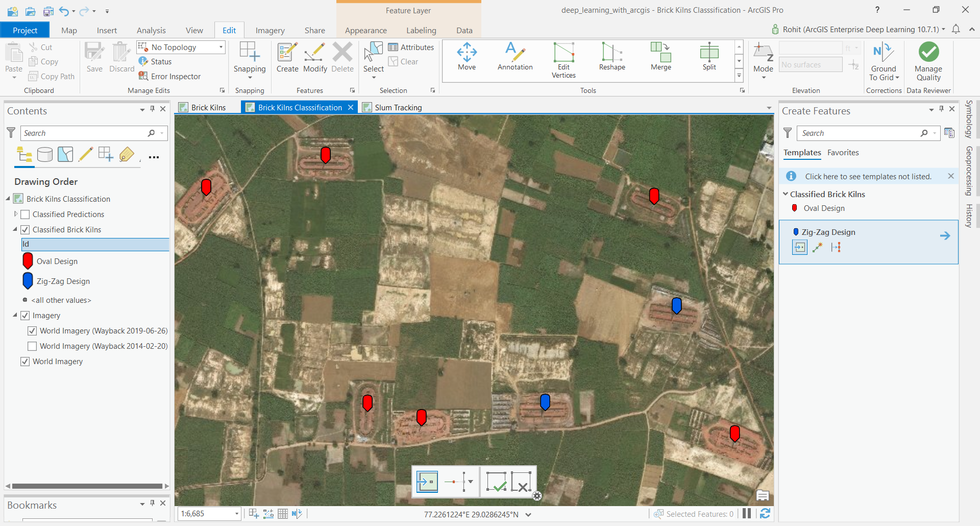Click the Favorites link in Create Features
The height and width of the screenshot is (526, 980).
tap(843, 153)
